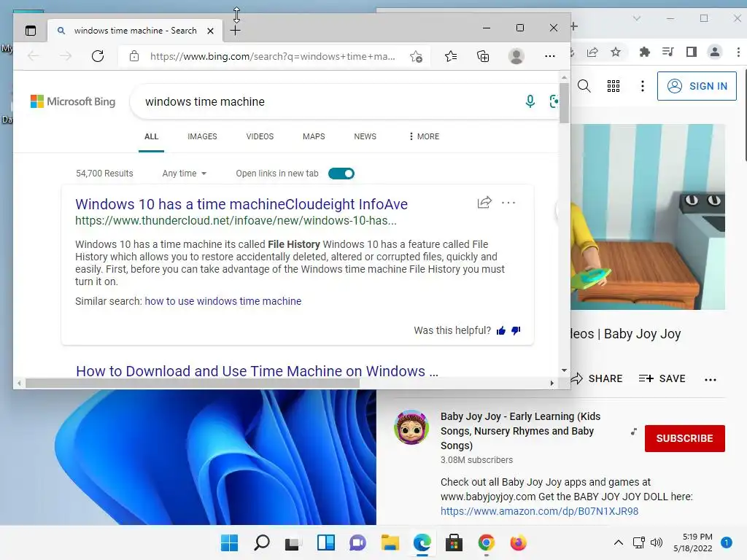Click the down arrow of Bing scrollbar
The height and width of the screenshot is (560, 747).
[564, 370]
